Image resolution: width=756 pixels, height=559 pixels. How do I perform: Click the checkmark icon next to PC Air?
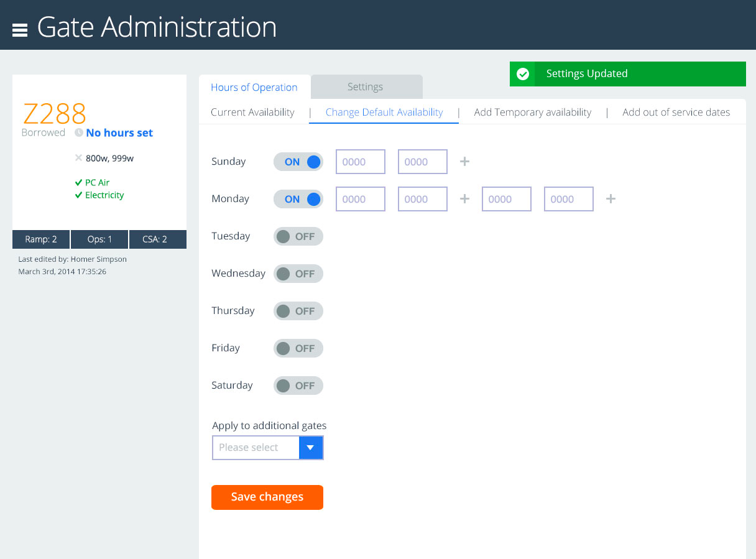pyautogui.click(x=78, y=183)
